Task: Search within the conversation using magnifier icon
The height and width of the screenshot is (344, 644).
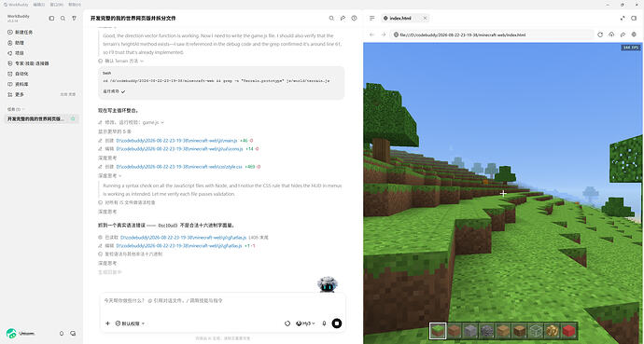Action: pyautogui.click(x=331, y=18)
